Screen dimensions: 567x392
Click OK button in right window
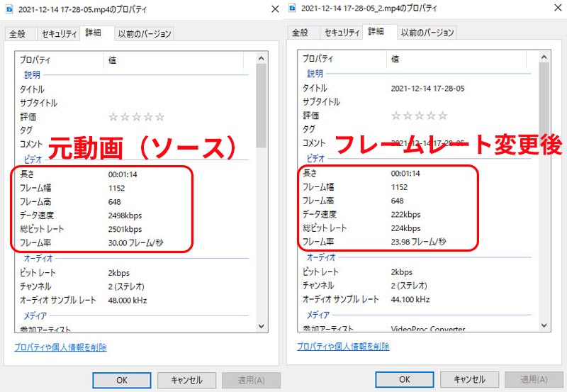pos(405,379)
